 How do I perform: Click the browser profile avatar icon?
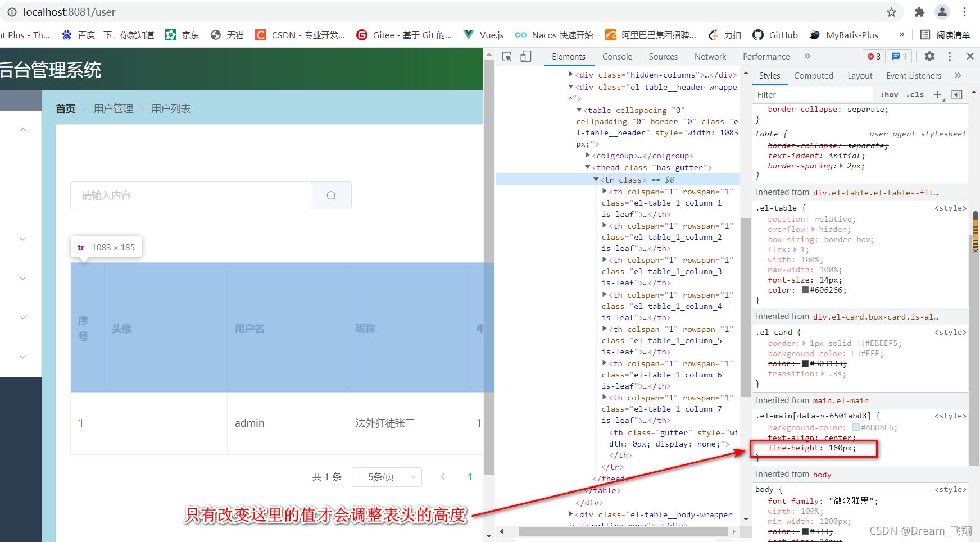click(x=942, y=12)
